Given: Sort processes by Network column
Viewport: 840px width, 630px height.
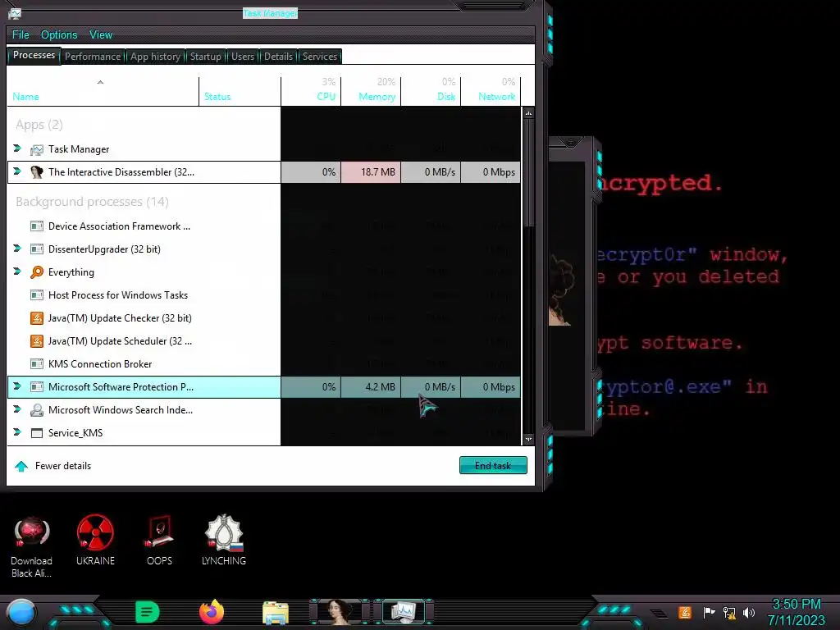Looking at the screenshot, I should [x=491, y=91].
